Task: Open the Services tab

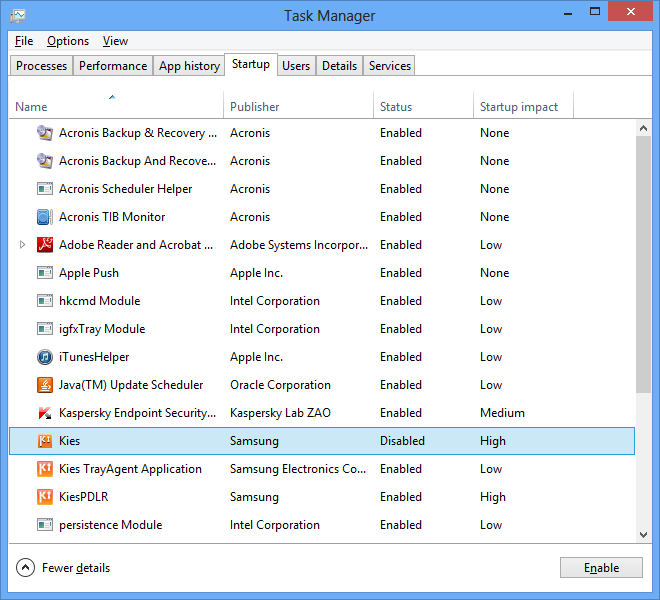Action: [x=390, y=66]
